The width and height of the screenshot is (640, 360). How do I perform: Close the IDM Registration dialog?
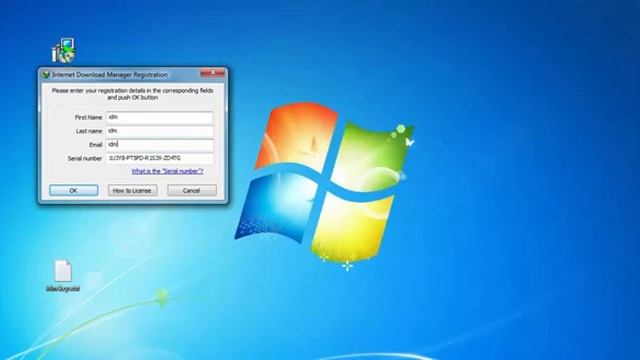tap(212, 73)
